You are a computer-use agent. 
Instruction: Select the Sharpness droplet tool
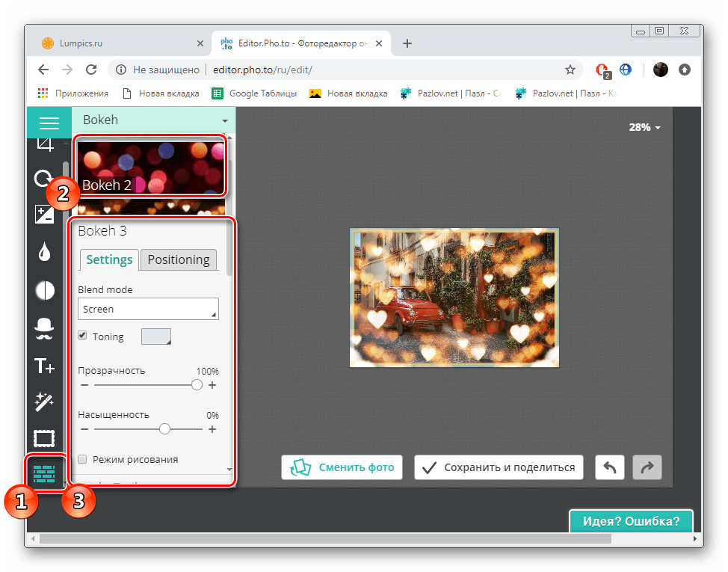point(44,252)
